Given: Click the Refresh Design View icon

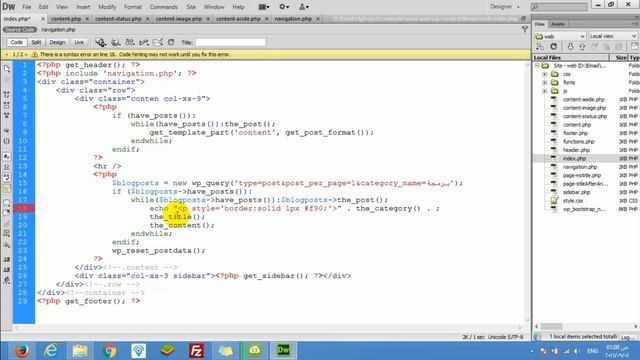Looking at the screenshot, I should [x=171, y=42].
